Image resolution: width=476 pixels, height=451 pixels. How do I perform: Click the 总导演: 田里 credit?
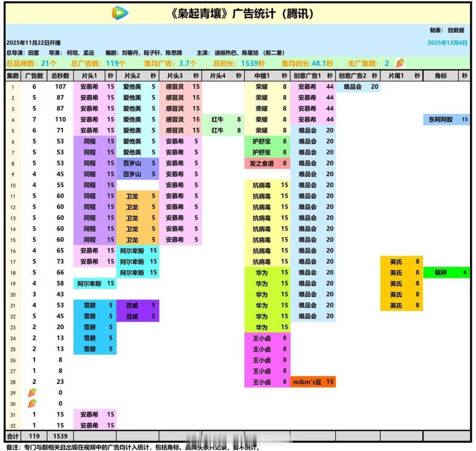tap(23, 53)
